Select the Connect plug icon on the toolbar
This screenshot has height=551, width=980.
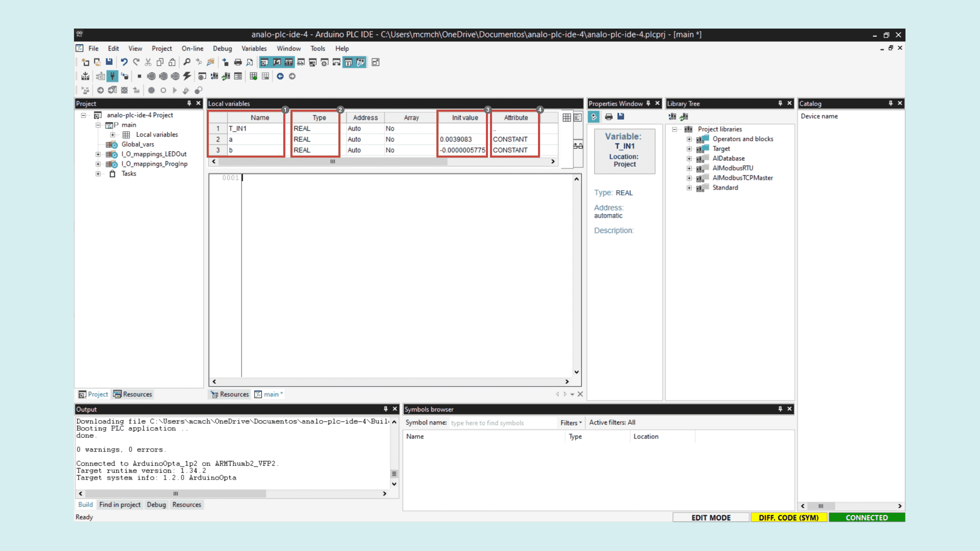click(x=112, y=76)
